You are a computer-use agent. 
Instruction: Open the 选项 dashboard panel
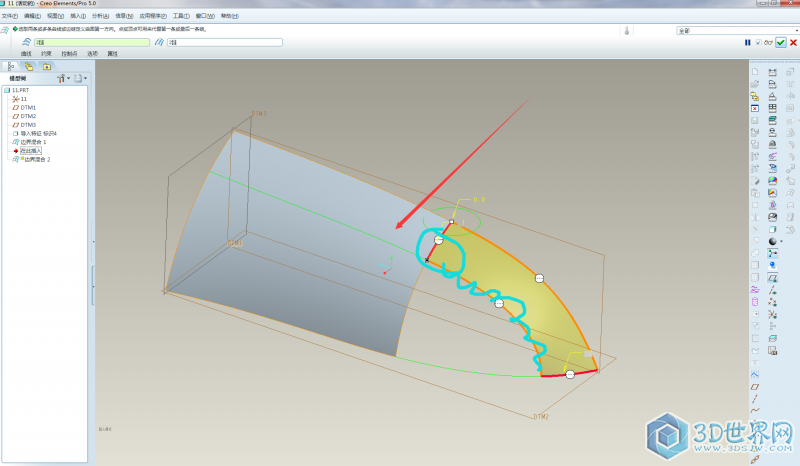(x=92, y=54)
